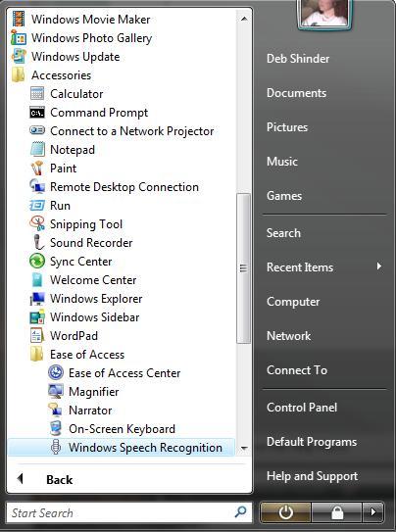Start the Snipping Tool scissors icon
This screenshot has height=532, width=396.
click(37, 223)
